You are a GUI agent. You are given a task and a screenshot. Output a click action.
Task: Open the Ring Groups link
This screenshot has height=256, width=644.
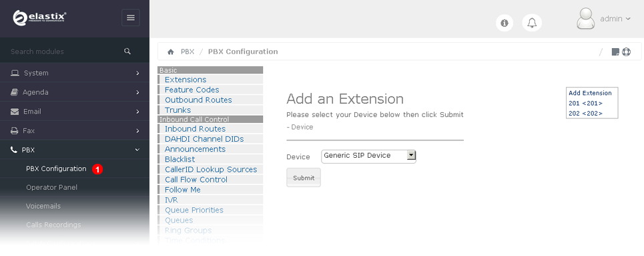[x=188, y=231]
